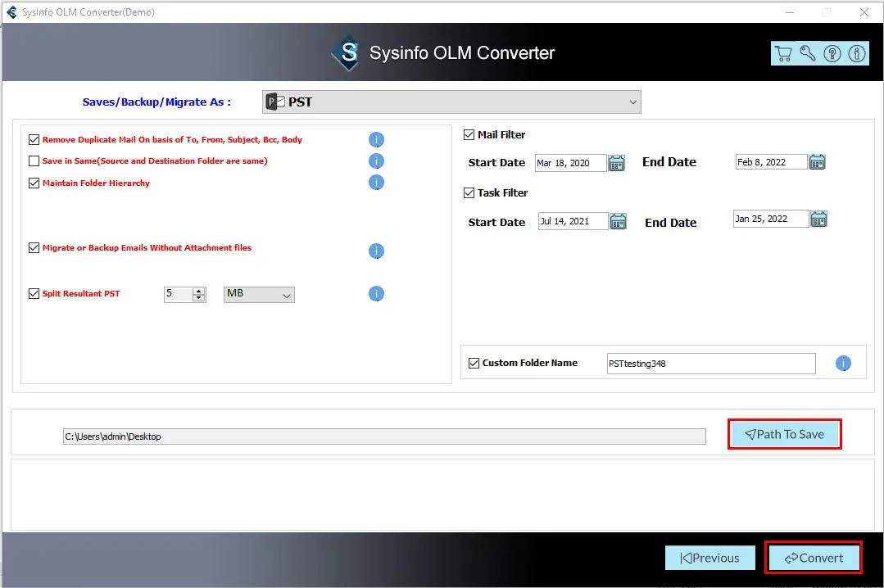The width and height of the screenshot is (884, 588).
Task: Toggle Split Resultant PST checkbox
Action: point(34,293)
